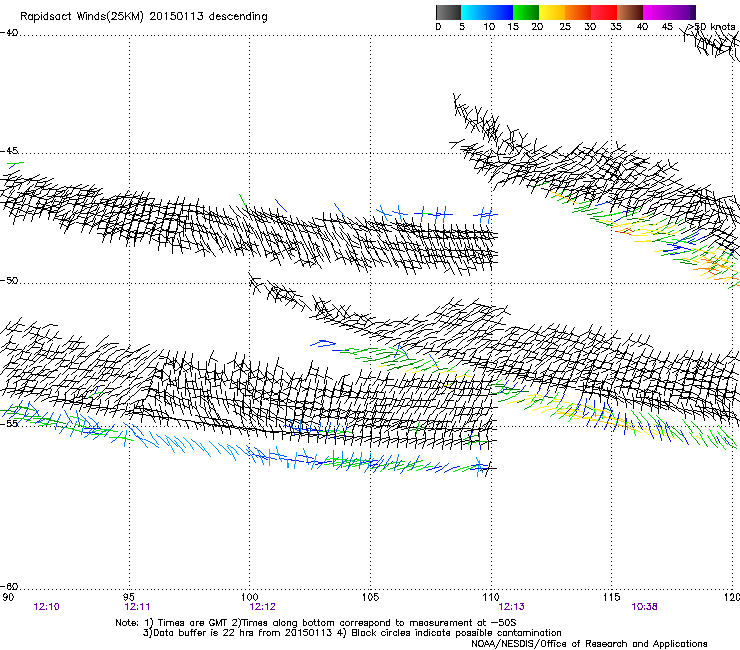The width and height of the screenshot is (740, 650).
Task: Click the 12:11 pass time label
Action: [137, 607]
